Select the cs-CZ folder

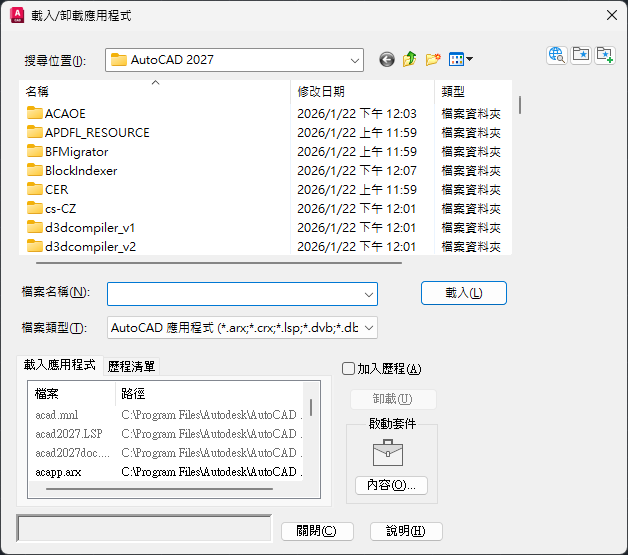click(52, 209)
